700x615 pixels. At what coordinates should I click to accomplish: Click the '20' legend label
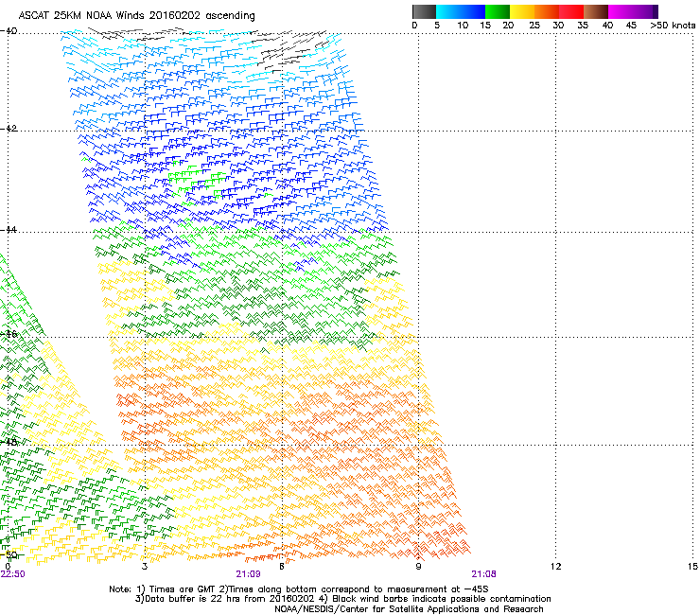(508, 26)
